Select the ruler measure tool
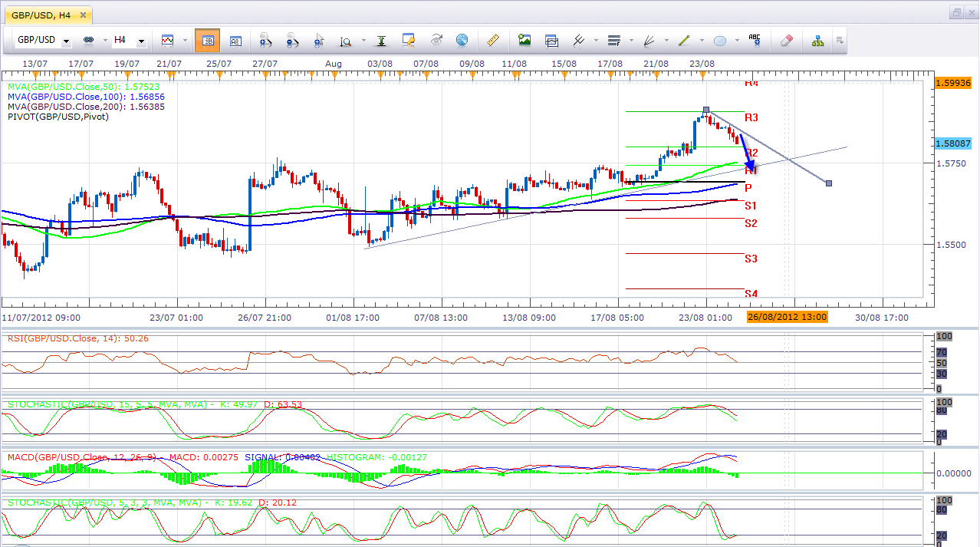980x547 pixels. (493, 40)
